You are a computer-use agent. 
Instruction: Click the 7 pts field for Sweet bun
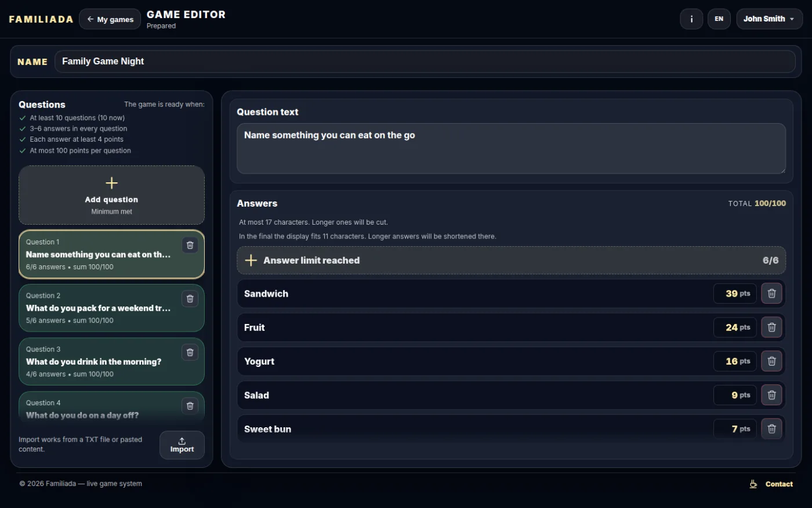tap(735, 429)
